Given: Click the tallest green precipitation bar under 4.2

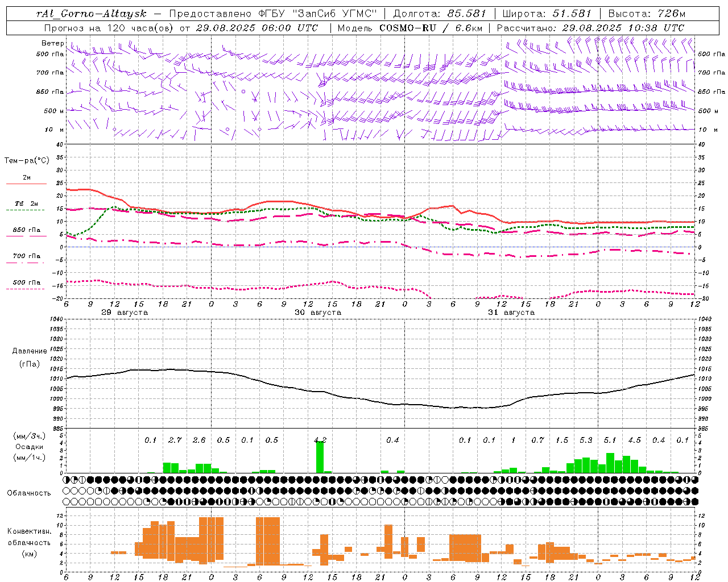Looking at the screenshot, I should (320, 457).
